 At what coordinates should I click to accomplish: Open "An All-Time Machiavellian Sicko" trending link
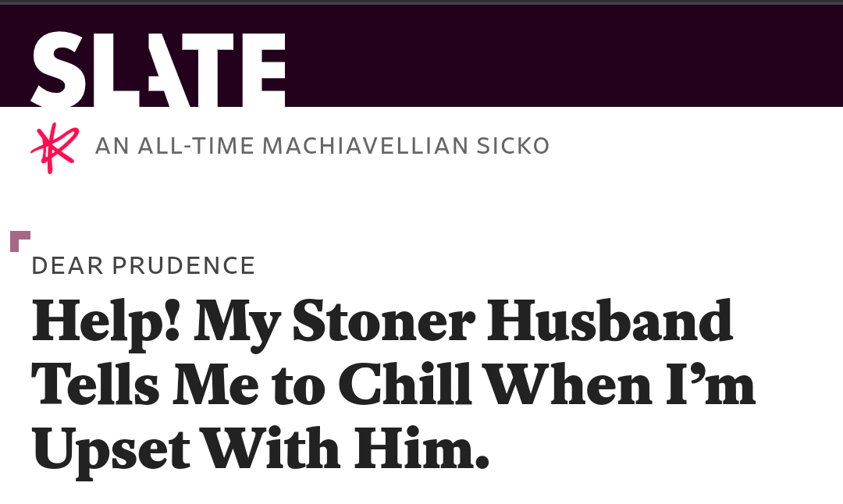pyautogui.click(x=322, y=146)
